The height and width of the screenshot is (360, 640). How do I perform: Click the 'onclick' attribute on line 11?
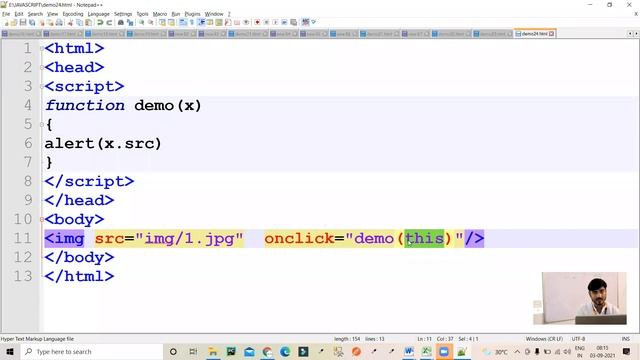(x=299, y=238)
